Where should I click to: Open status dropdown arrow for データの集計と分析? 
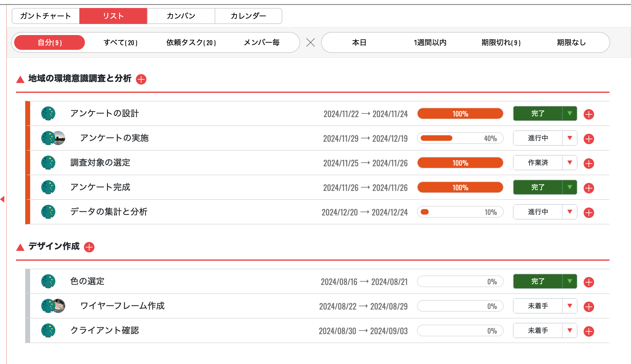click(570, 212)
